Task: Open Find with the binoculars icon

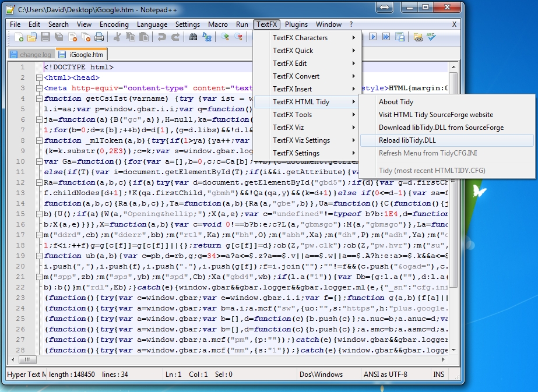Action: 192,37
